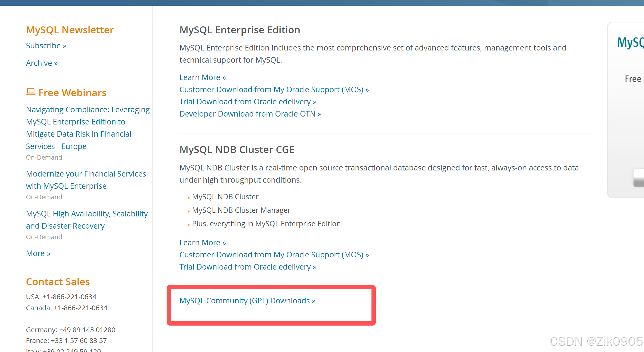Open the newsletter Archive
The image size is (644, 352).
[x=42, y=63]
